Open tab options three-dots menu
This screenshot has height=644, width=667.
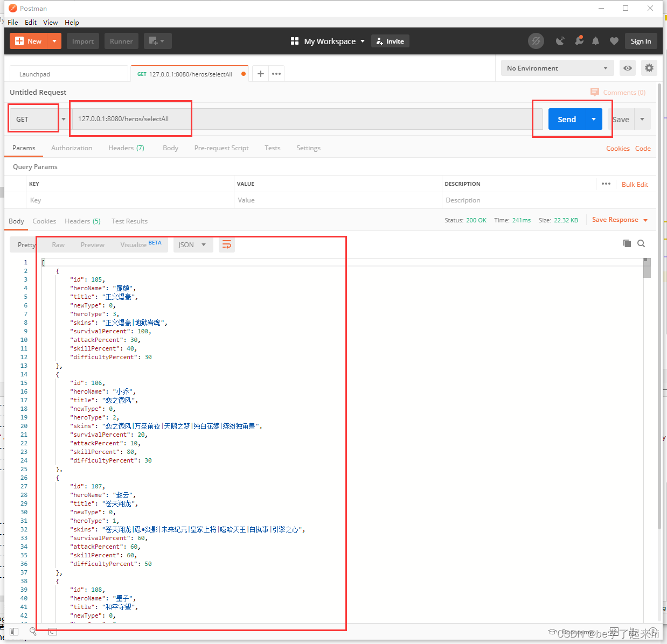[276, 74]
